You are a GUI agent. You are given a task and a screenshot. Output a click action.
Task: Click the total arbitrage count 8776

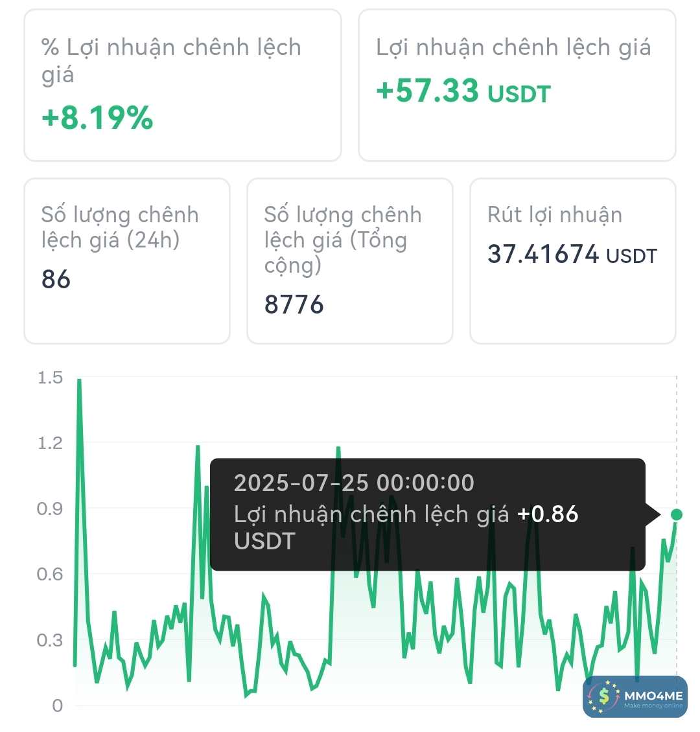tap(294, 304)
